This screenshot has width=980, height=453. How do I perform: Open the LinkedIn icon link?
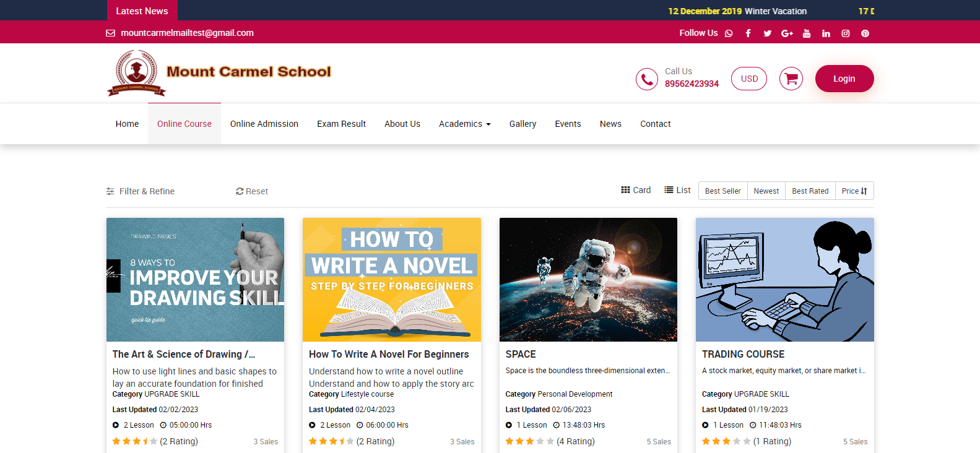(x=826, y=33)
